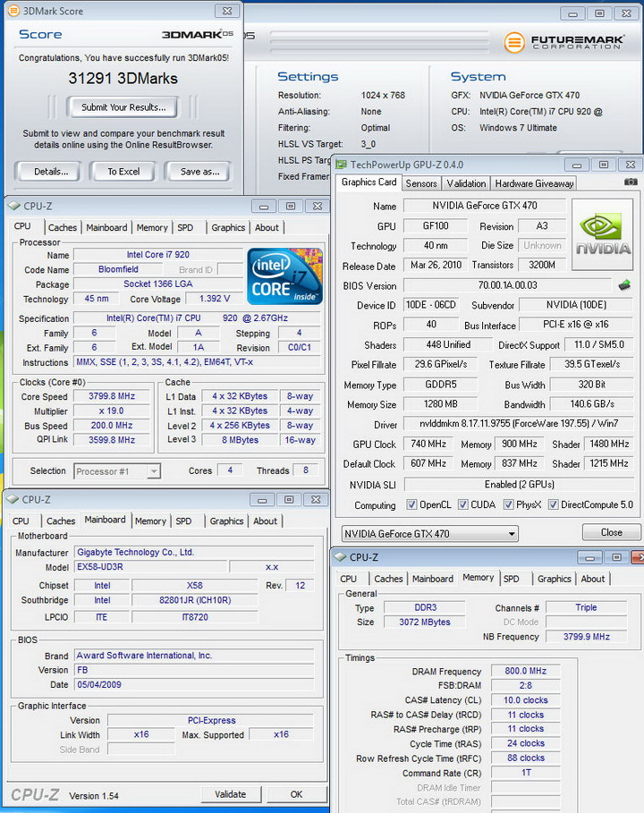The image size is (644, 813).
Task: Click the Core Speed 3799.8 MHz field
Action: (x=112, y=396)
